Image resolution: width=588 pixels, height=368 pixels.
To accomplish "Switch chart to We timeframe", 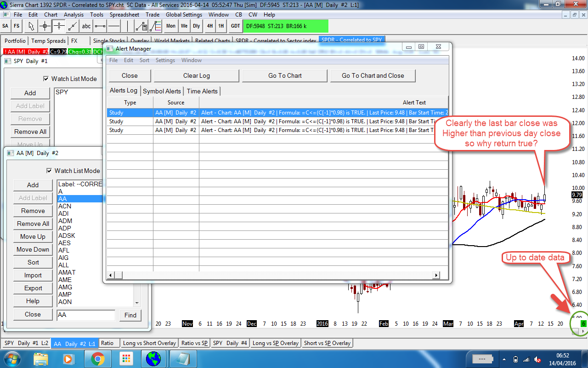I will [184, 26].
